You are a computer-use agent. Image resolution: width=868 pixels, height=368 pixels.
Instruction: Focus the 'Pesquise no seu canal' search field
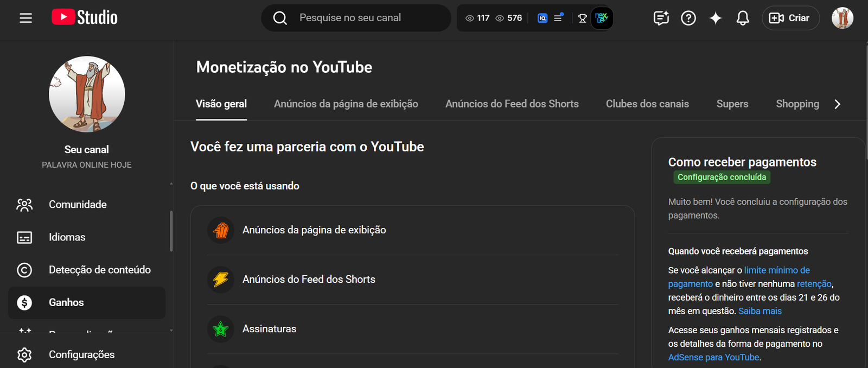pos(356,18)
